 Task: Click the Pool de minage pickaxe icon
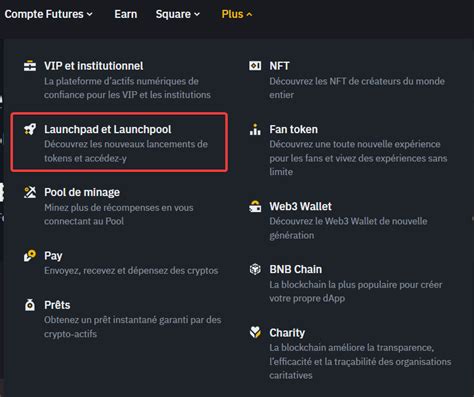(x=30, y=192)
